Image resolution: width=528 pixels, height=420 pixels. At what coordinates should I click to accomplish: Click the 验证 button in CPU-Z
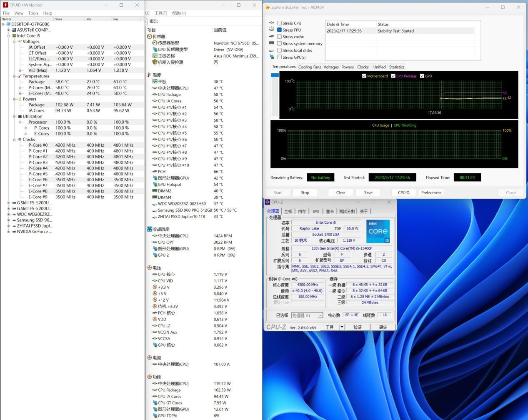tap(358, 327)
